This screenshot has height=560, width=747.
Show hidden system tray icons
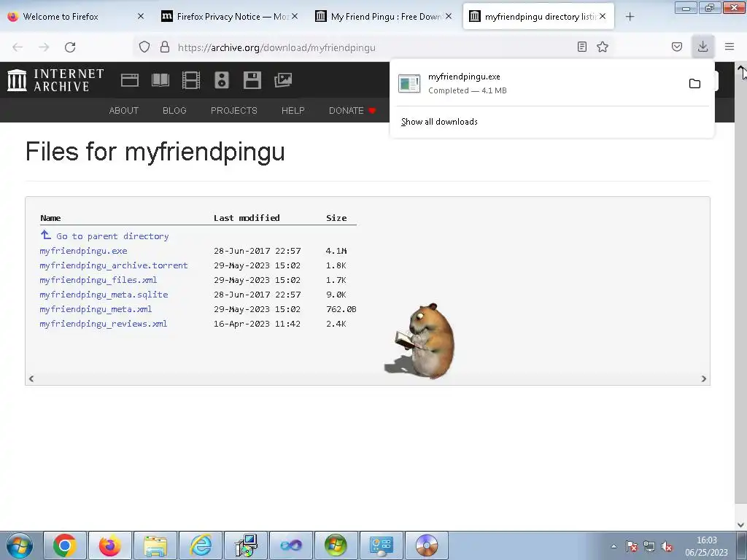[614, 546]
